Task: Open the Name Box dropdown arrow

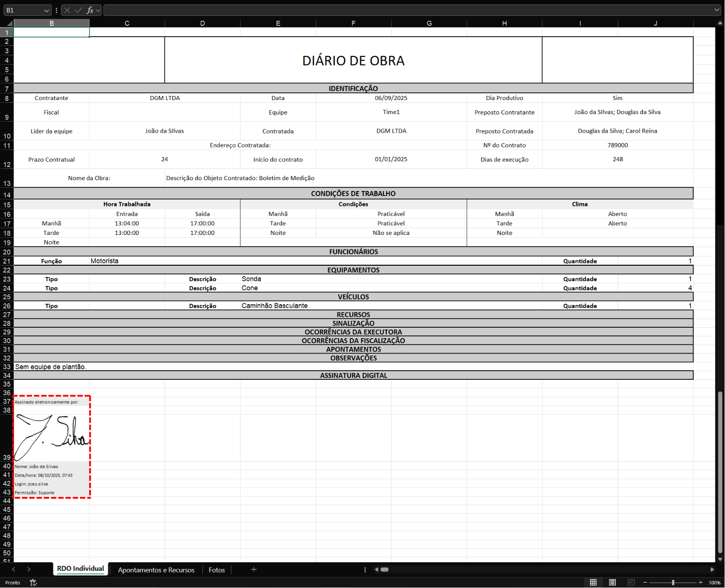Action: point(47,10)
